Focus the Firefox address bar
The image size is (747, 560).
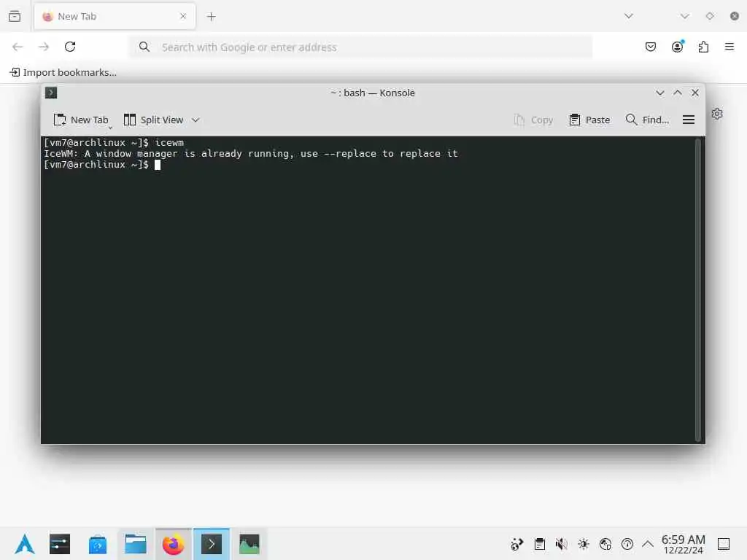tap(360, 47)
